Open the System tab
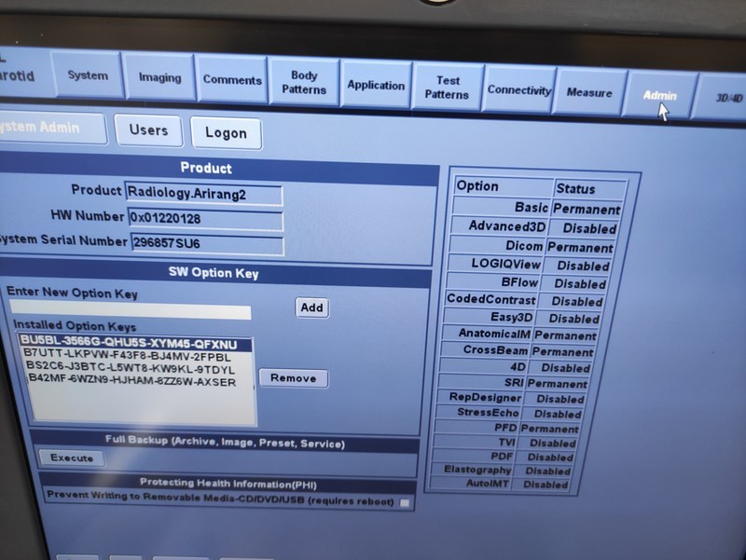Image resolution: width=746 pixels, height=560 pixels. [88, 75]
